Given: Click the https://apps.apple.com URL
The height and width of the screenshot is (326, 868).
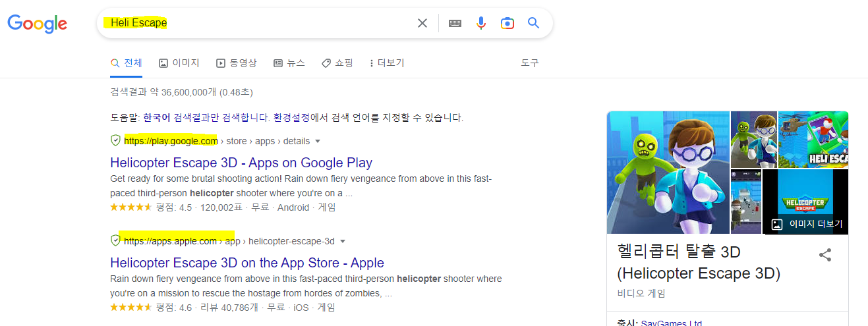Looking at the screenshot, I should 170,241.
